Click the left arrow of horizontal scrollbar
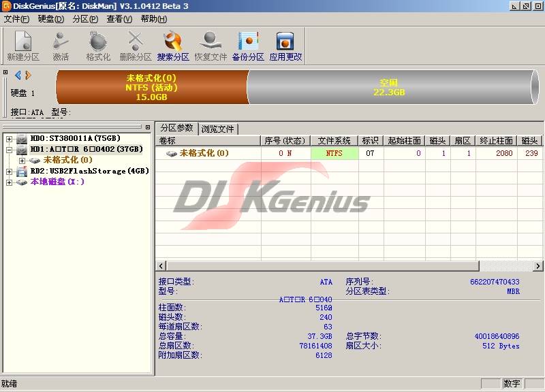 coord(161,266)
